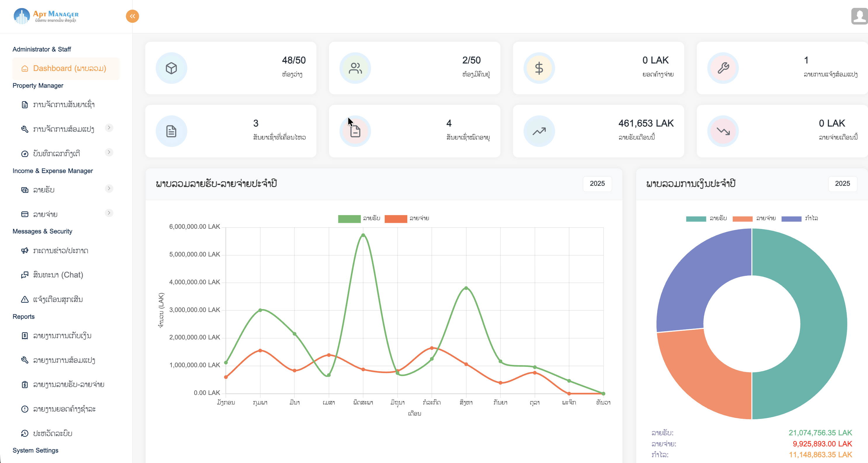Viewport: 868px width, 463px height.
Task: Collapse the sidebar with the double-arrow button
Action: 132,16
